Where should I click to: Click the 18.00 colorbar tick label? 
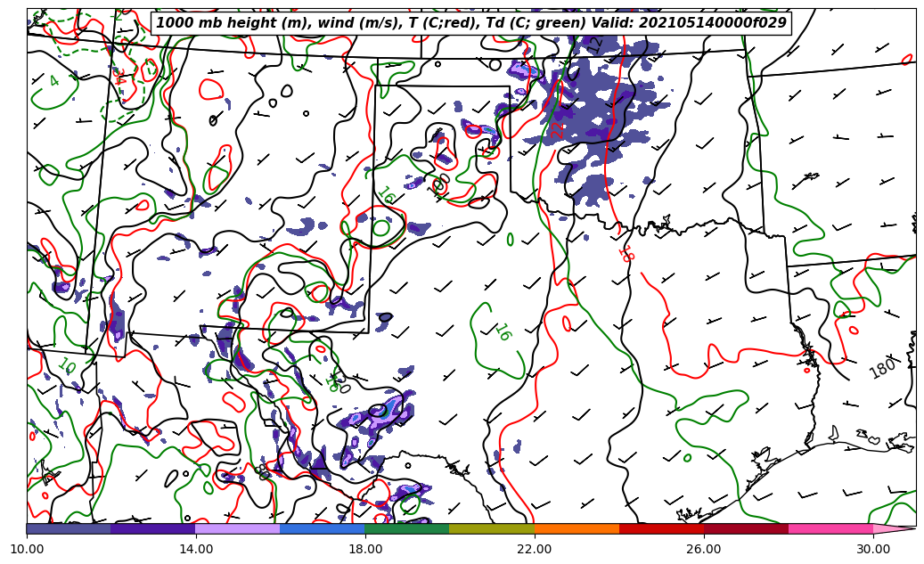[365, 549]
